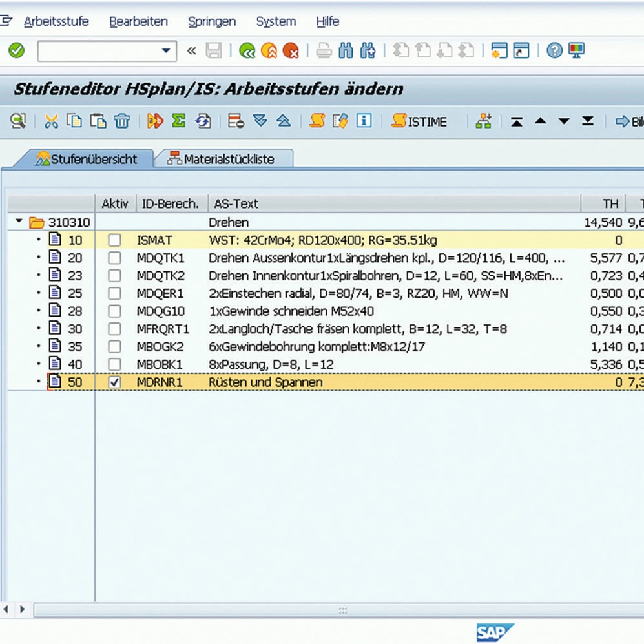
Task: Click the TH column header
Action: [603, 203]
